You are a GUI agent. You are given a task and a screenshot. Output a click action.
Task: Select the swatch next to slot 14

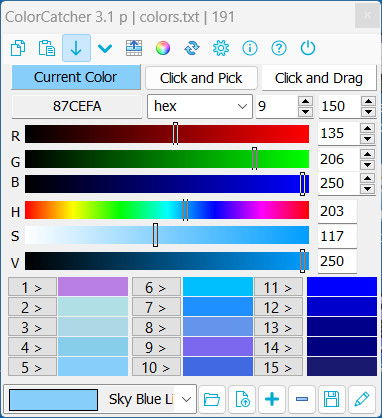pyautogui.click(x=342, y=347)
